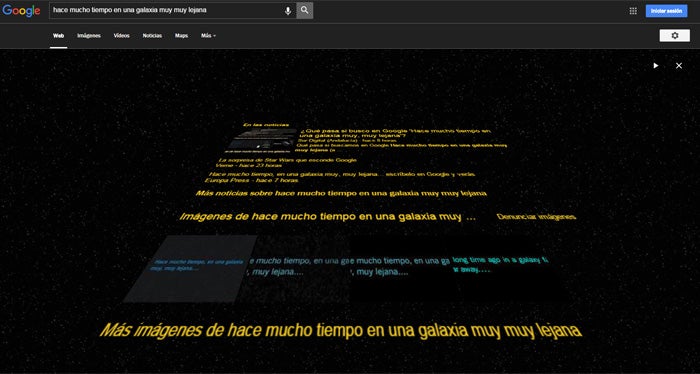Open the headline '¿Qué pasa si busco en Google'

395,133
